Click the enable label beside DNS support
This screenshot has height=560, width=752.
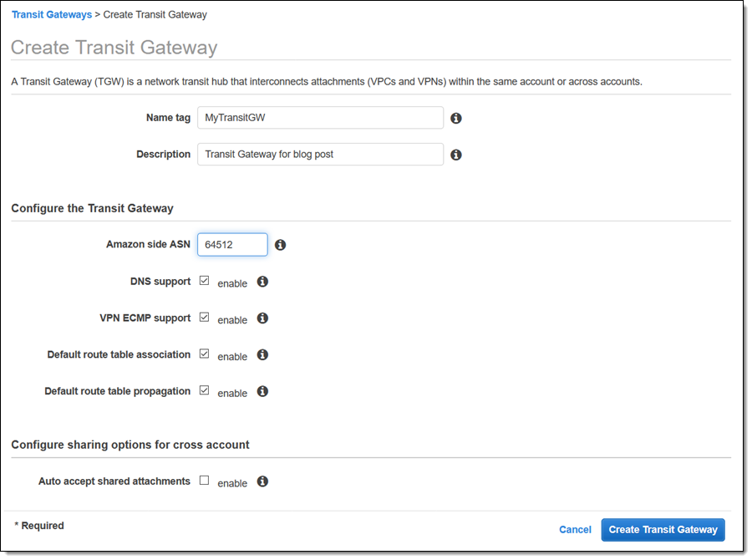tap(232, 283)
